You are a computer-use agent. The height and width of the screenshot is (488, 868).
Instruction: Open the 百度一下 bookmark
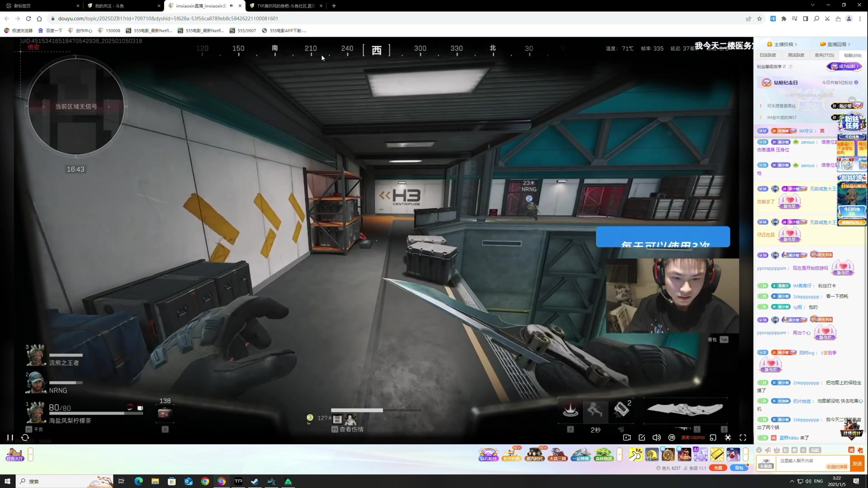click(x=50, y=31)
